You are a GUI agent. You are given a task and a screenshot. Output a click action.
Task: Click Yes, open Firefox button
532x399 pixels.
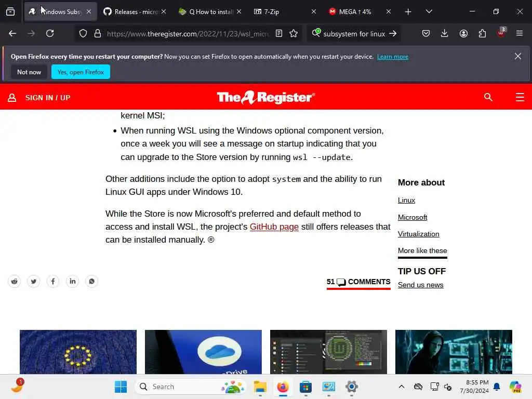click(81, 72)
